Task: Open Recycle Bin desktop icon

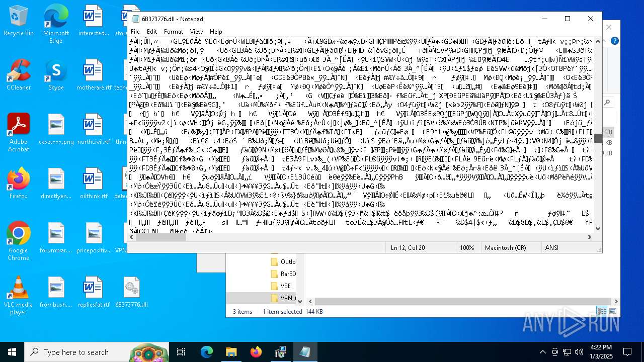Action: [x=18, y=21]
